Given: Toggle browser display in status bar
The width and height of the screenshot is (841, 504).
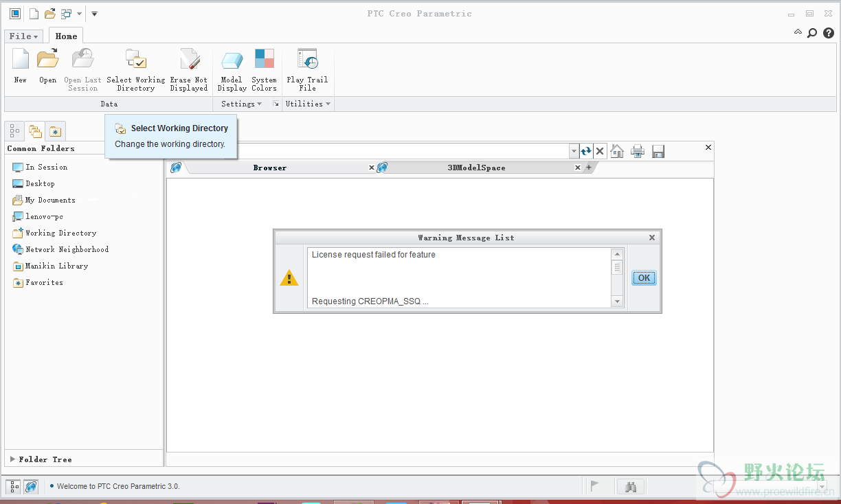Looking at the screenshot, I should click(30, 486).
